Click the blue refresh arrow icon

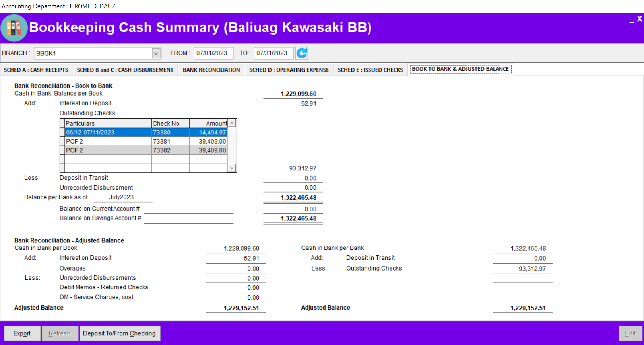302,53
